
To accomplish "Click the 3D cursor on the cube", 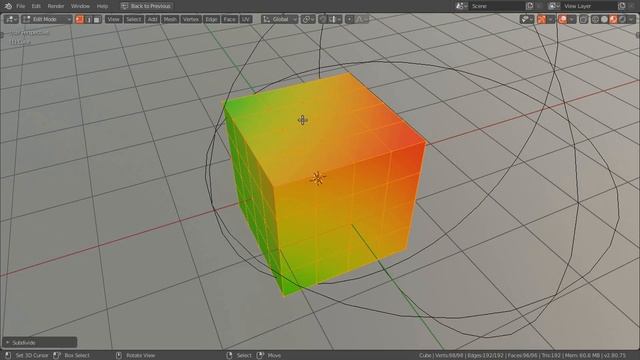I will click(x=302, y=120).
